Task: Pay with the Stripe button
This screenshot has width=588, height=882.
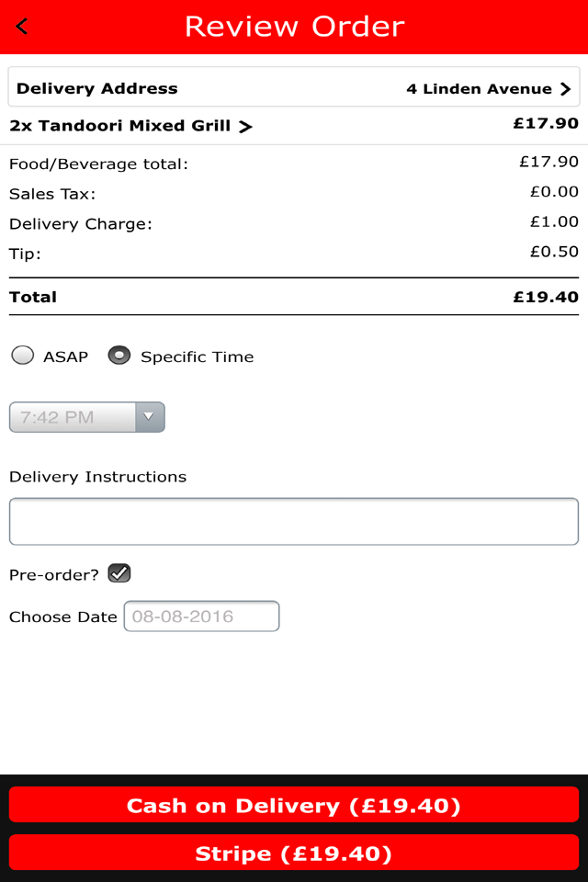Action: (x=294, y=854)
